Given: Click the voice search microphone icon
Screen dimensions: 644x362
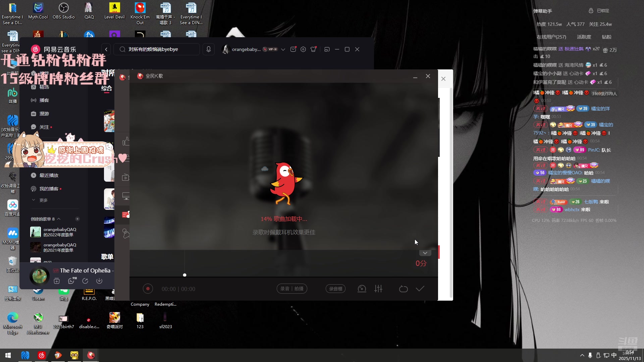Looking at the screenshot, I should click(x=209, y=49).
